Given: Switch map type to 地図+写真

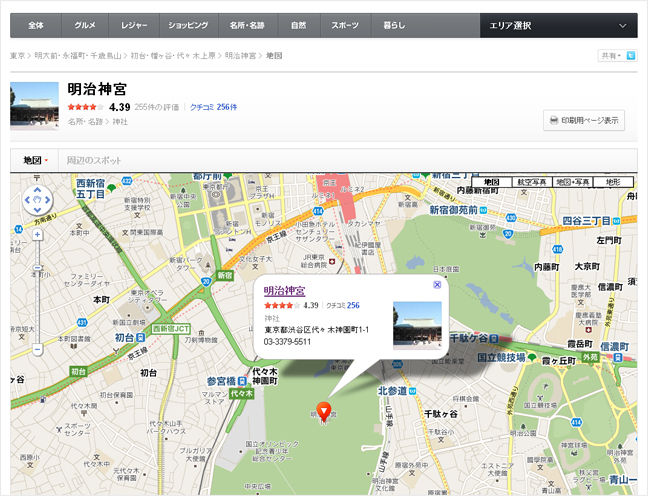Looking at the screenshot, I should pos(572,182).
